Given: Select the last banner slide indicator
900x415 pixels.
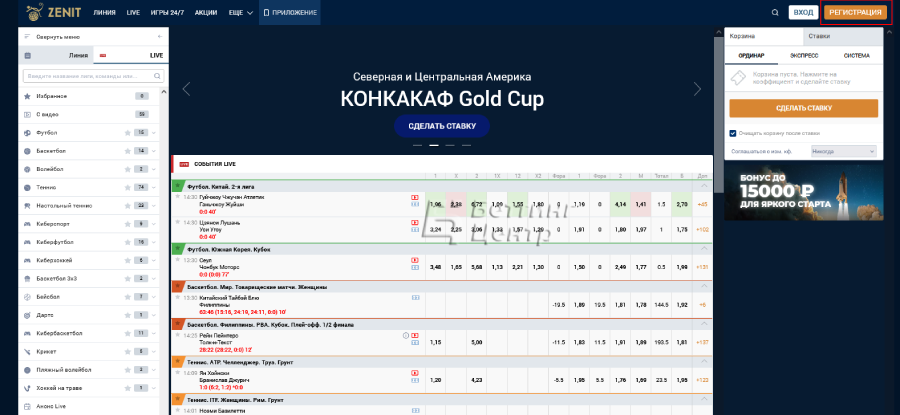Looking at the screenshot, I should (x=467, y=145).
